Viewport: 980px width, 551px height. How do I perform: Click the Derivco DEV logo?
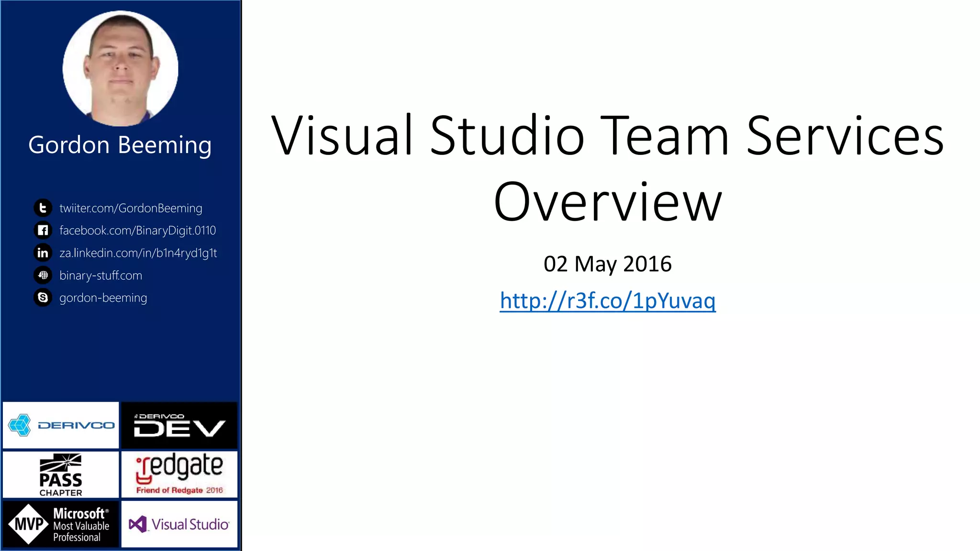pyautogui.click(x=179, y=425)
